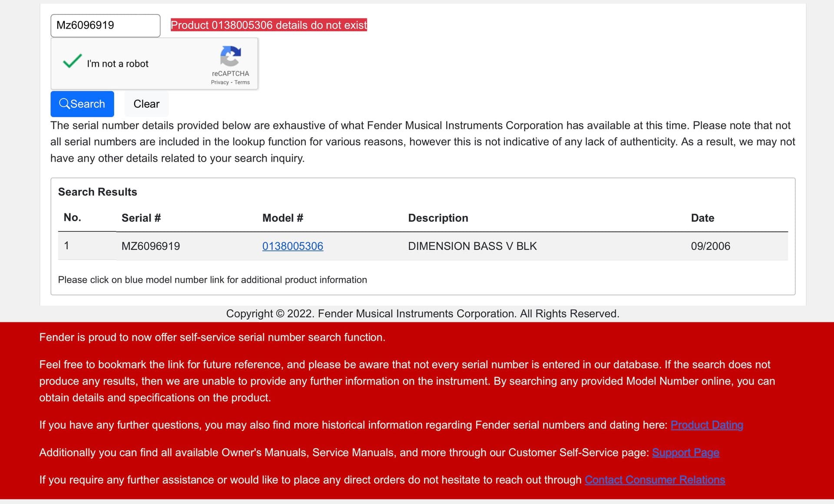Click the Serial # column header
Screen dimensions: 834x504
coord(141,218)
